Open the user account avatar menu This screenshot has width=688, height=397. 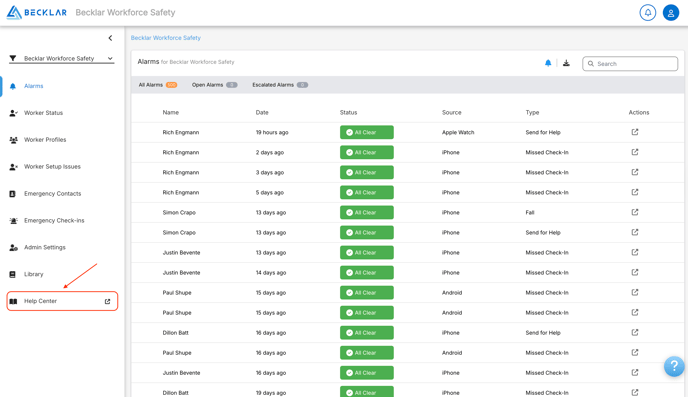pyautogui.click(x=670, y=13)
